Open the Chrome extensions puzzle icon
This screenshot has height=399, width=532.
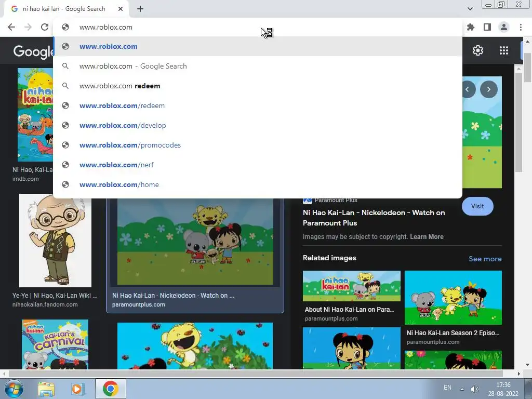tap(471, 27)
